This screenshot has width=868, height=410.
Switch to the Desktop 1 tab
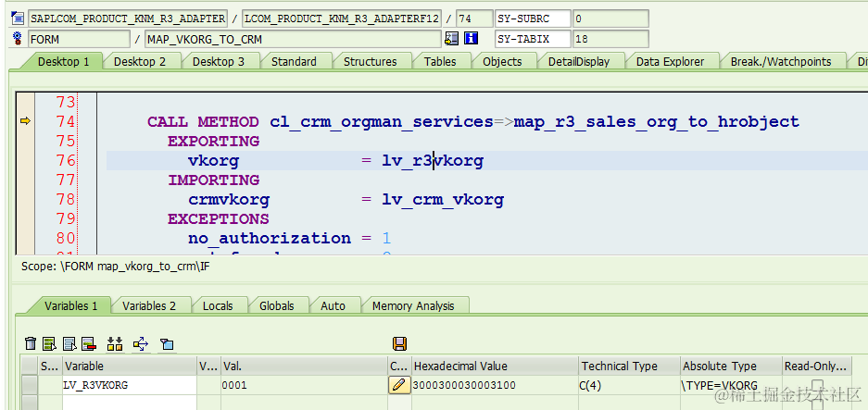[63, 61]
